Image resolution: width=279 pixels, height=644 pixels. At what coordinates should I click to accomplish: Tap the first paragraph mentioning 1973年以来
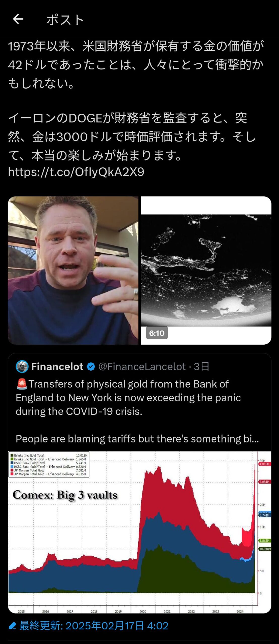coord(136,65)
